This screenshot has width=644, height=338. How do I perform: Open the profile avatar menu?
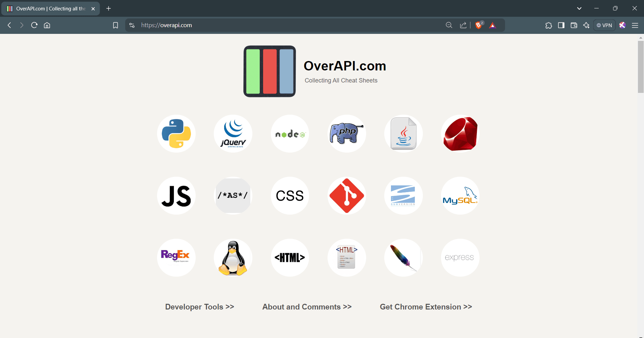click(623, 25)
